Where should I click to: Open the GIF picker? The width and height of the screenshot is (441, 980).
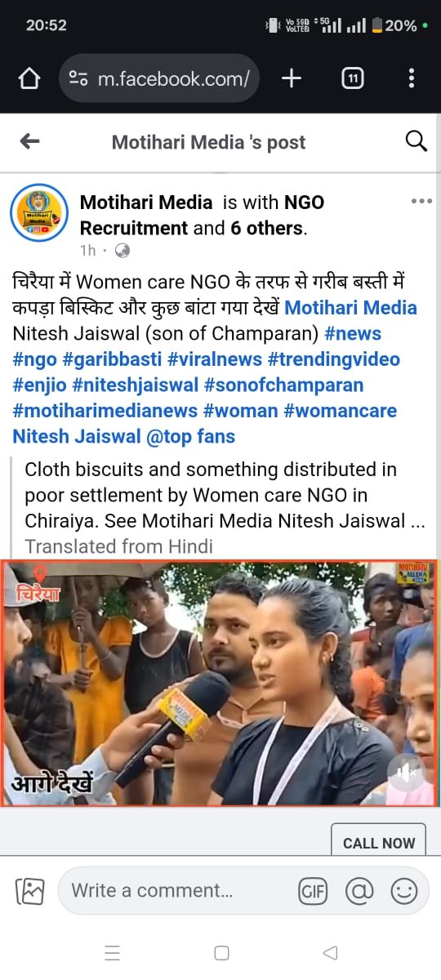(x=314, y=891)
